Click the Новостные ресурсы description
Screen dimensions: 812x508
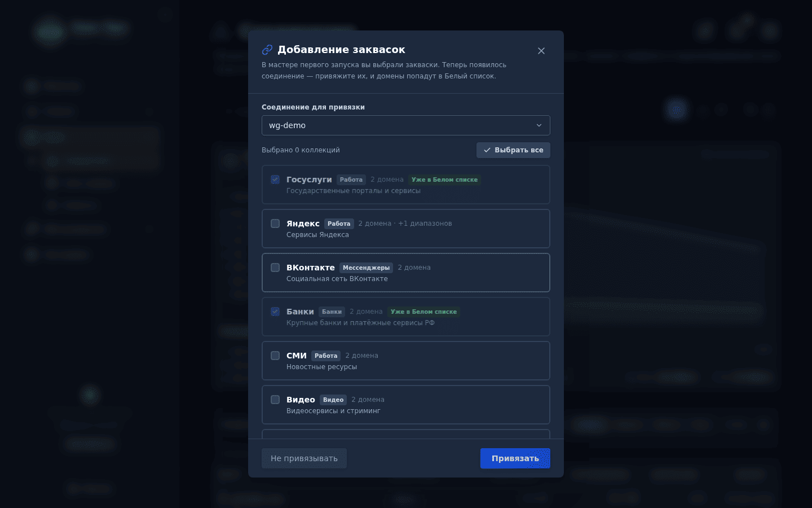click(x=321, y=367)
